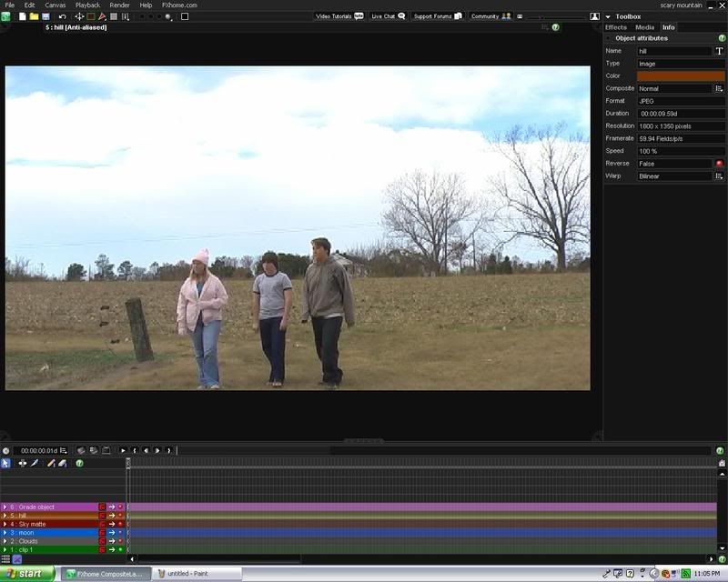Screen dimensions: 728x582
Task: Expand the Sky matte layer
Action: coord(5,524)
